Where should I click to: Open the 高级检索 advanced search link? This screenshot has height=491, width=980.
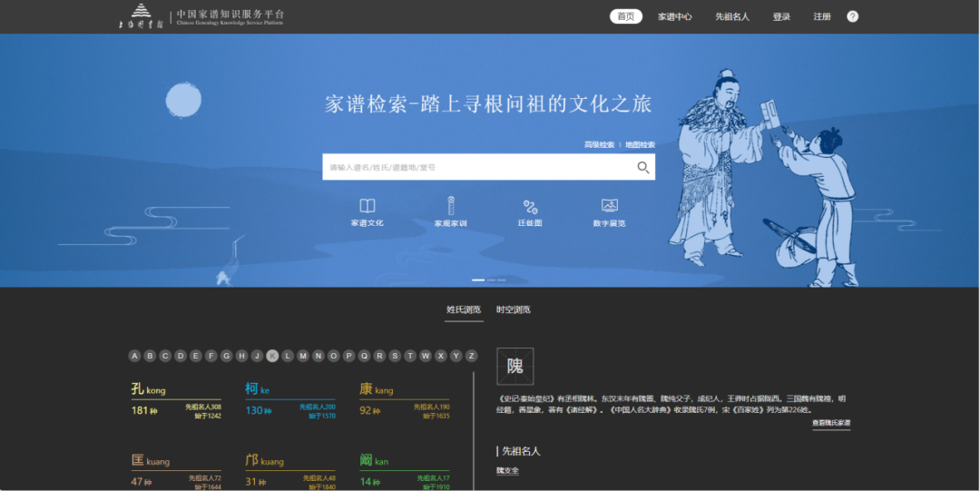599,145
